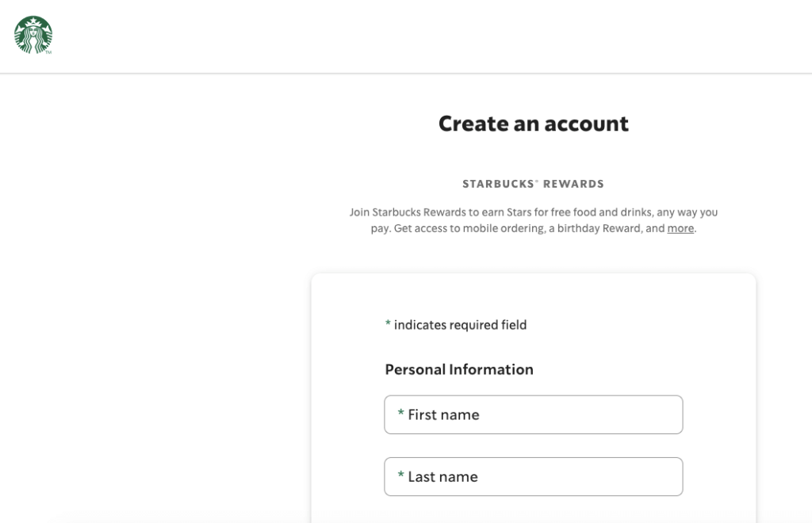Click the Last name field label text
This screenshot has width=812, height=523.
441,476
